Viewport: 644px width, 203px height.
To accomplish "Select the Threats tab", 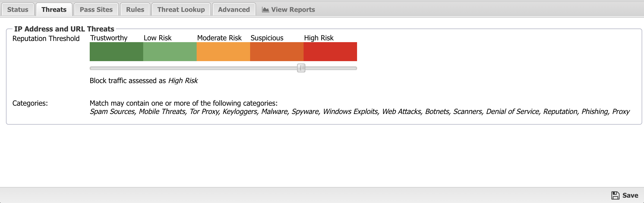I will click(x=54, y=9).
